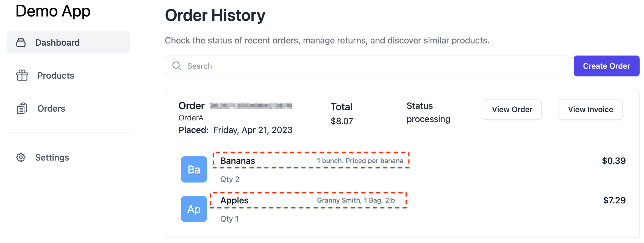Open the Dashboard menu item

click(x=68, y=42)
